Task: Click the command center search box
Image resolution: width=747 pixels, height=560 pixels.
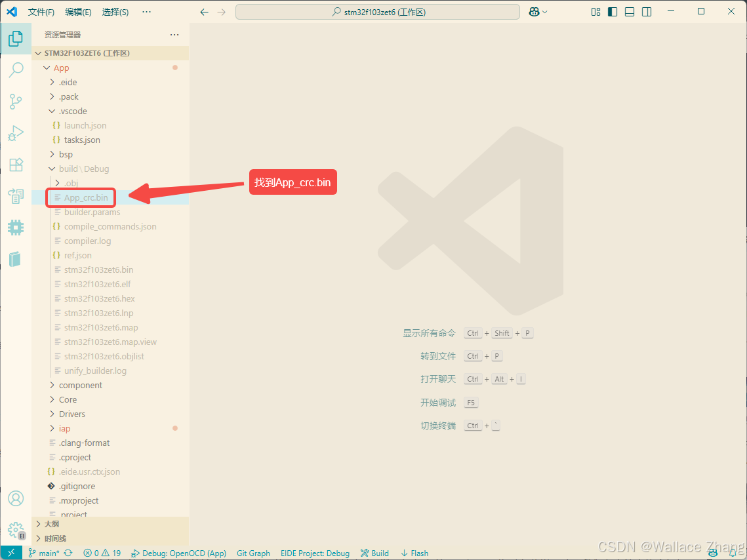Action: point(378,12)
